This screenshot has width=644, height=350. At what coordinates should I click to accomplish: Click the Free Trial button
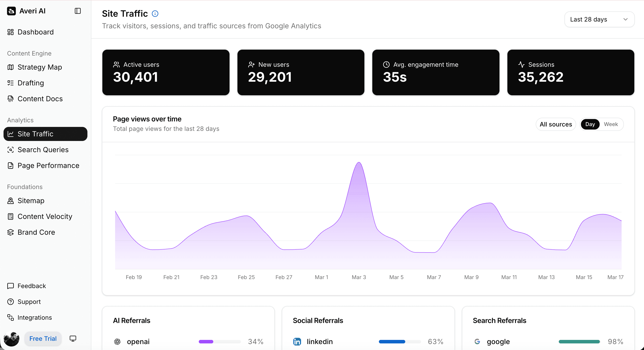43,339
